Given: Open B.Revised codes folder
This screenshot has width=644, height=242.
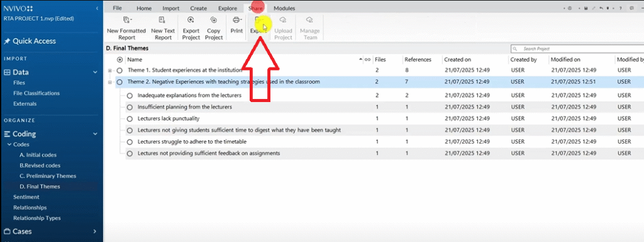Looking at the screenshot, I should pos(40,166).
